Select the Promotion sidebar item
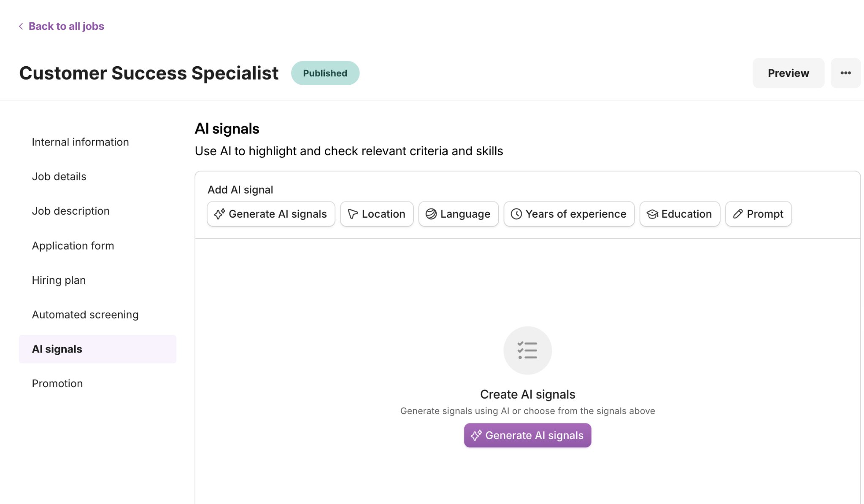This screenshot has width=864, height=504. pos(57,384)
